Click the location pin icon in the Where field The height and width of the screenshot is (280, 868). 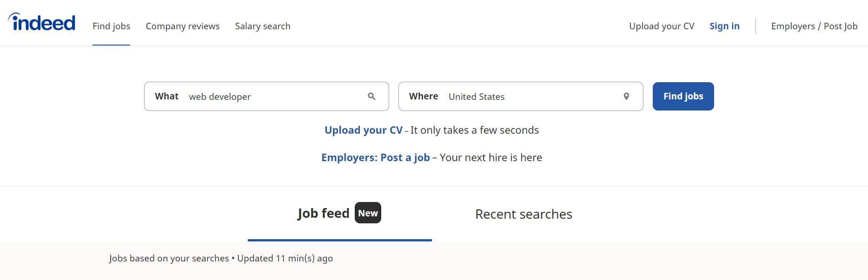[x=626, y=97]
